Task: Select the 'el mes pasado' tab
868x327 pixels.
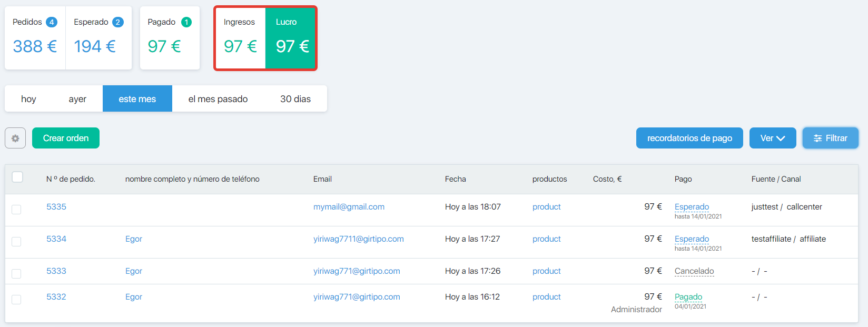Action: tap(218, 99)
